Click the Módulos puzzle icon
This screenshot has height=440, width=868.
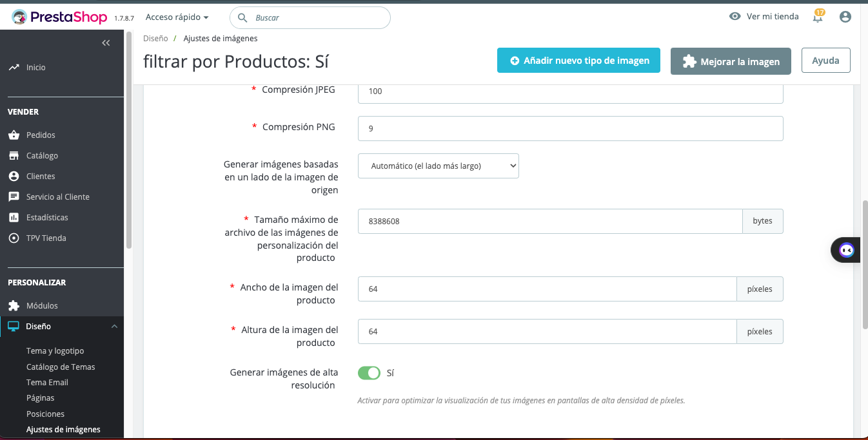point(14,306)
